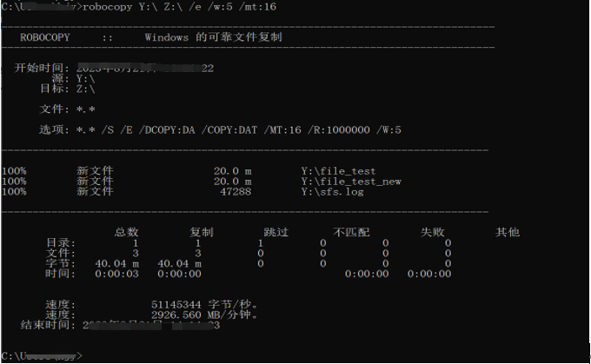Click the 40.04 m total bytes value
The height and width of the screenshot is (364, 591).
click(116, 264)
